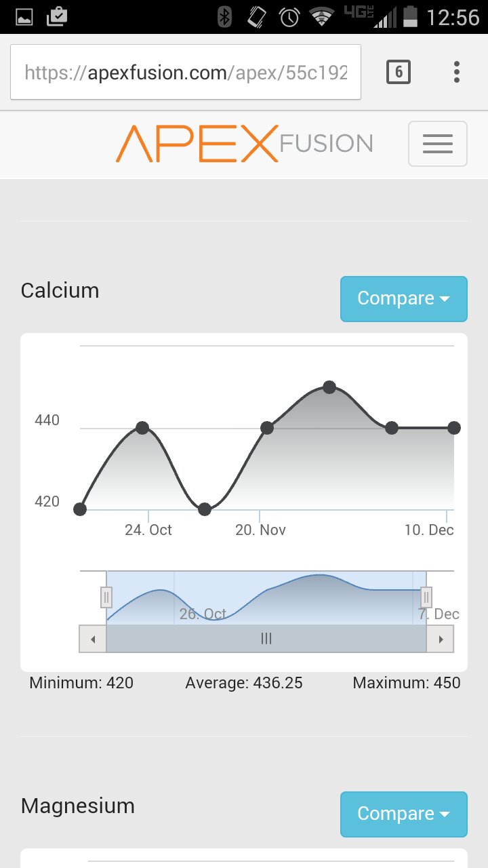Tap the Apex Fusion logo

[244, 143]
